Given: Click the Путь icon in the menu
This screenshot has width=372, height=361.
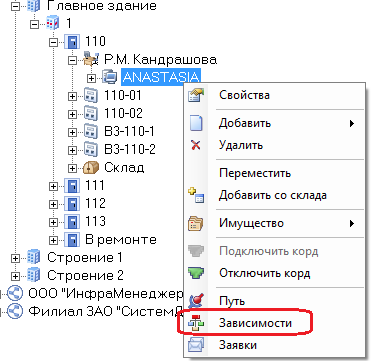Looking at the screenshot, I should 196,301.
